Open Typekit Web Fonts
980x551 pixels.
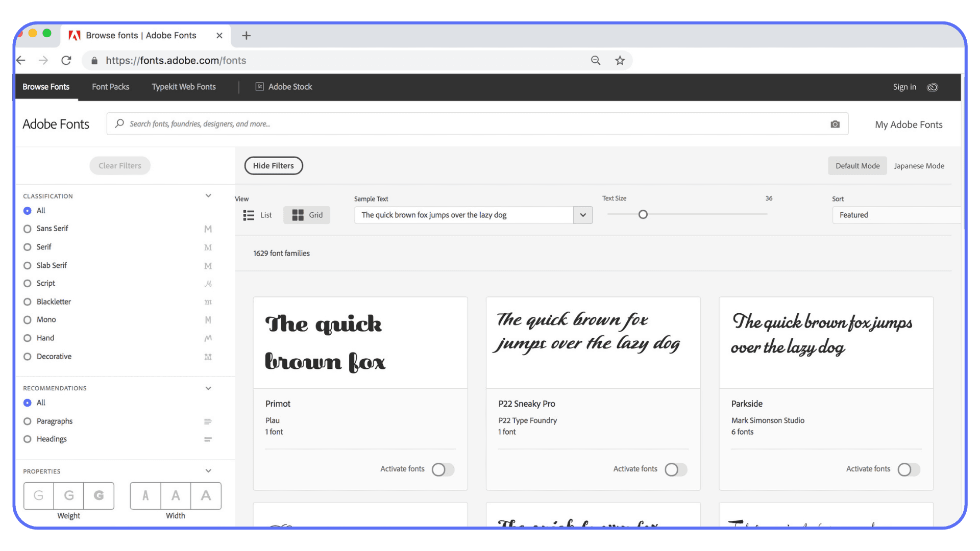tap(183, 87)
